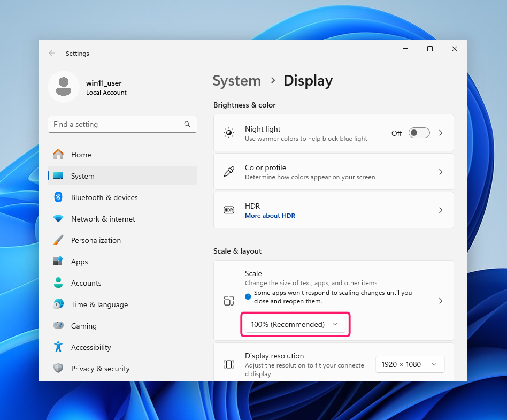Image resolution: width=507 pixels, height=420 pixels.
Task: Click the Display resolution icon
Action: (229, 364)
